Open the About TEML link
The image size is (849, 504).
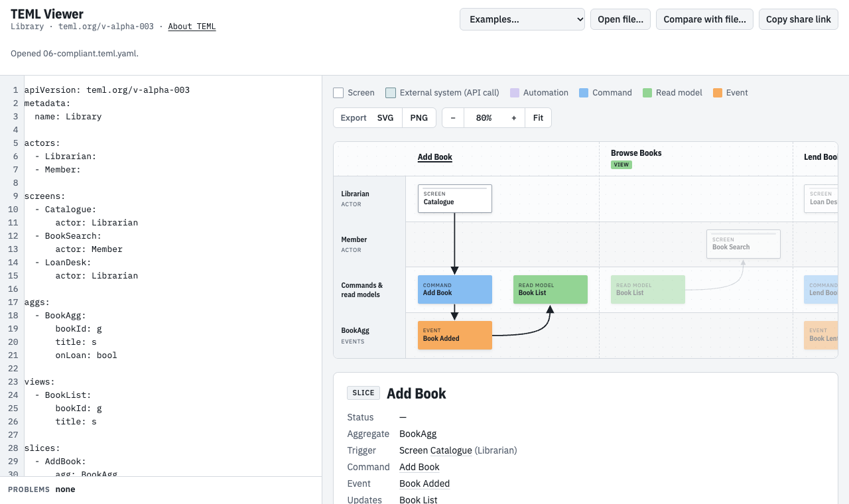[192, 27]
